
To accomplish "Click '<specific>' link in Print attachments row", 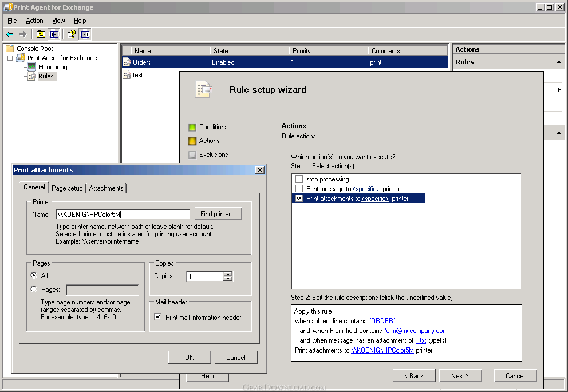I will point(375,199).
